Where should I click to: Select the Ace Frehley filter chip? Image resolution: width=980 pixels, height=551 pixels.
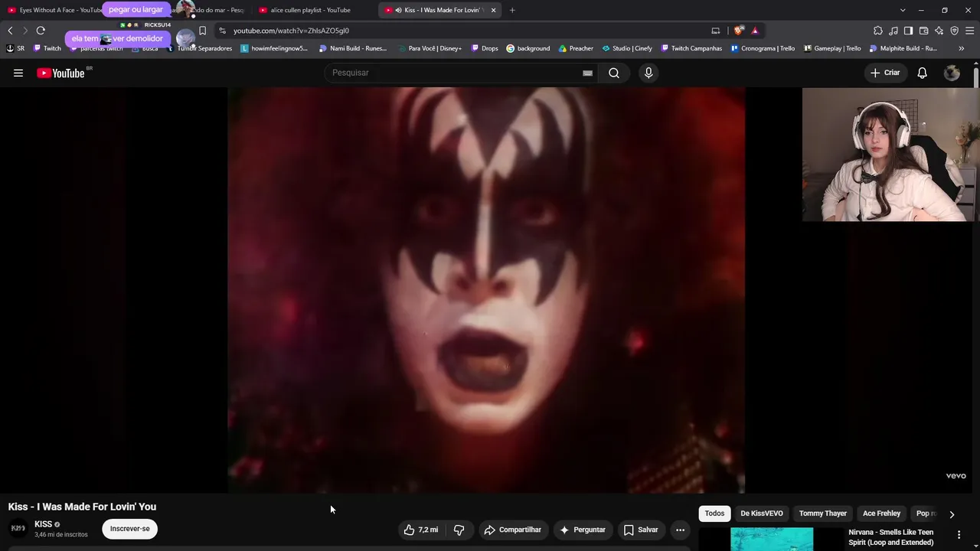pos(881,514)
